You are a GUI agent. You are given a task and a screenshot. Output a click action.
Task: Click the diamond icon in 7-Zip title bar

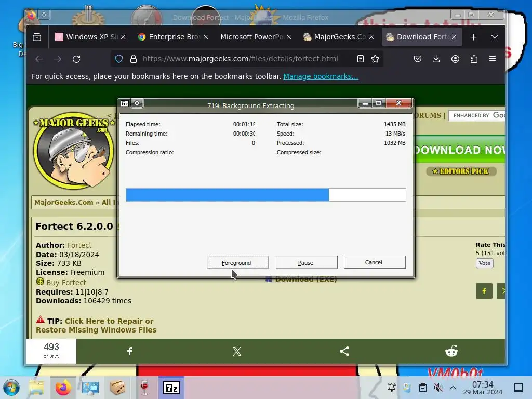(137, 103)
